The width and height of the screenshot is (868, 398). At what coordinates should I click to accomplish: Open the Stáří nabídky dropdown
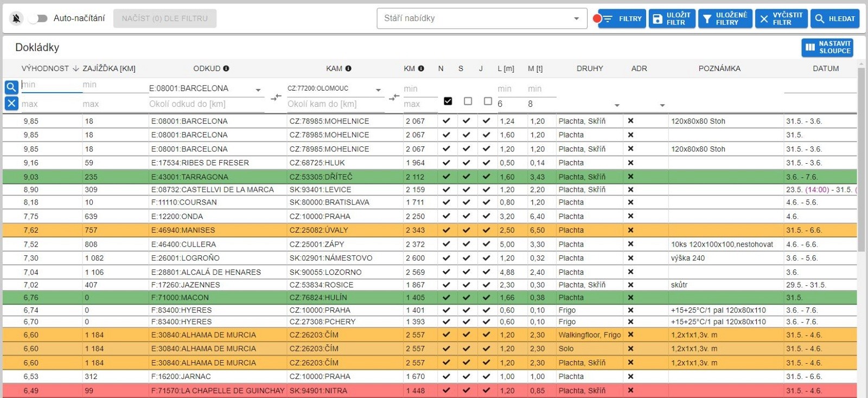click(x=482, y=18)
